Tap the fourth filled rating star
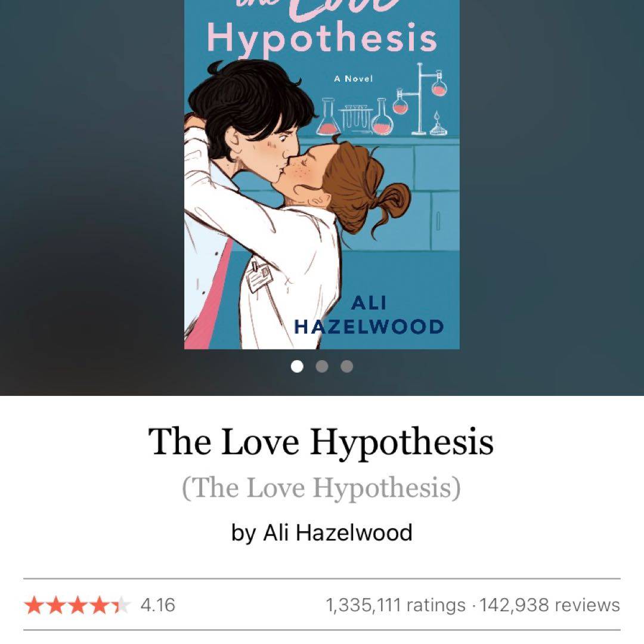The height and width of the screenshot is (644, 644). [100, 605]
